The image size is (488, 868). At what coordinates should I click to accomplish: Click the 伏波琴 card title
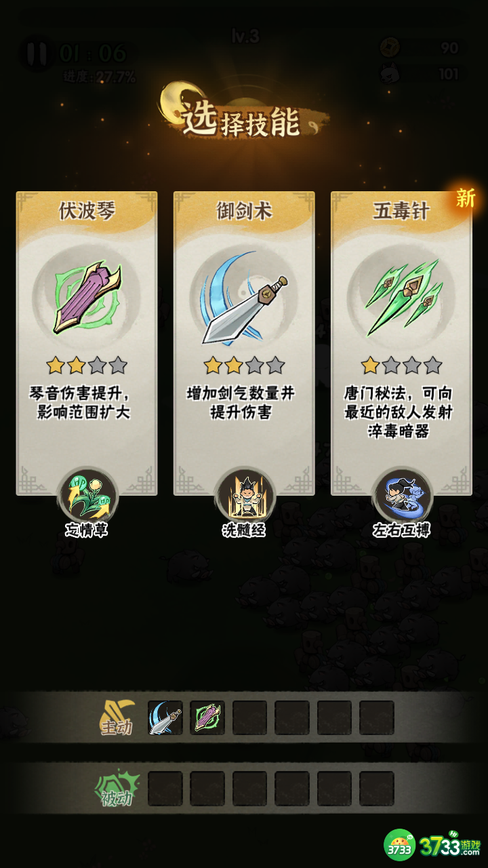click(x=87, y=211)
